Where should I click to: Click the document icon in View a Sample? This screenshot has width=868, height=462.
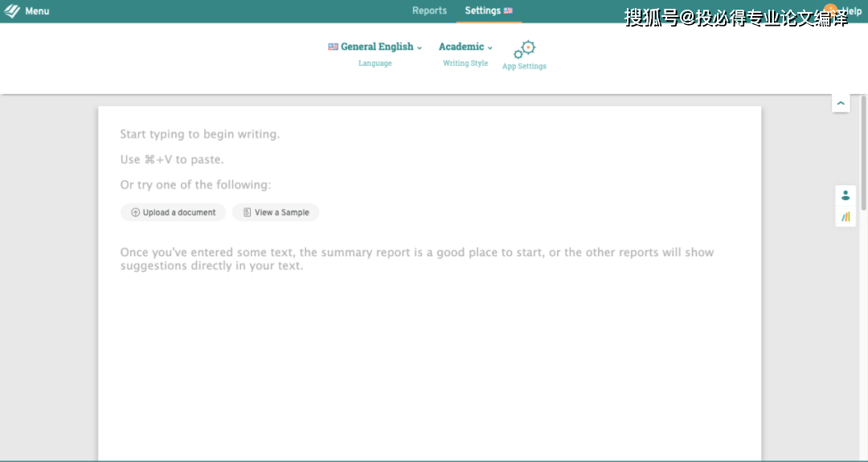(247, 212)
